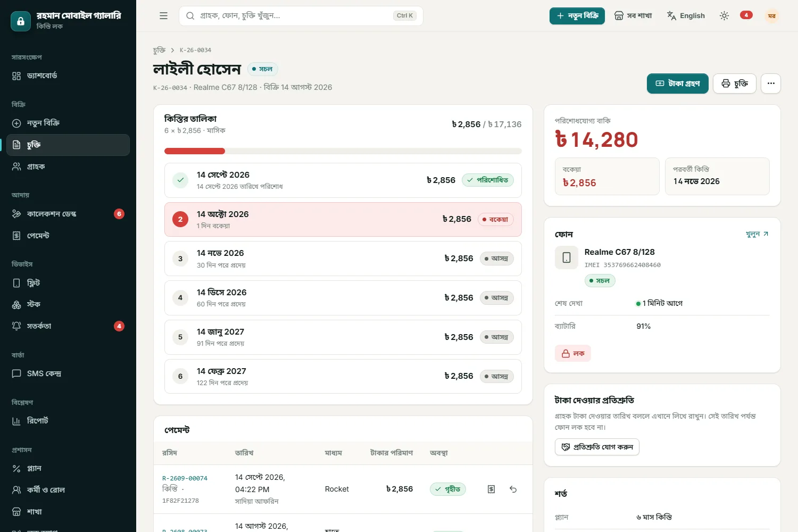Open নতুন বিক্রি in the sidebar
Screen dimensions: 798x532
tap(68, 123)
